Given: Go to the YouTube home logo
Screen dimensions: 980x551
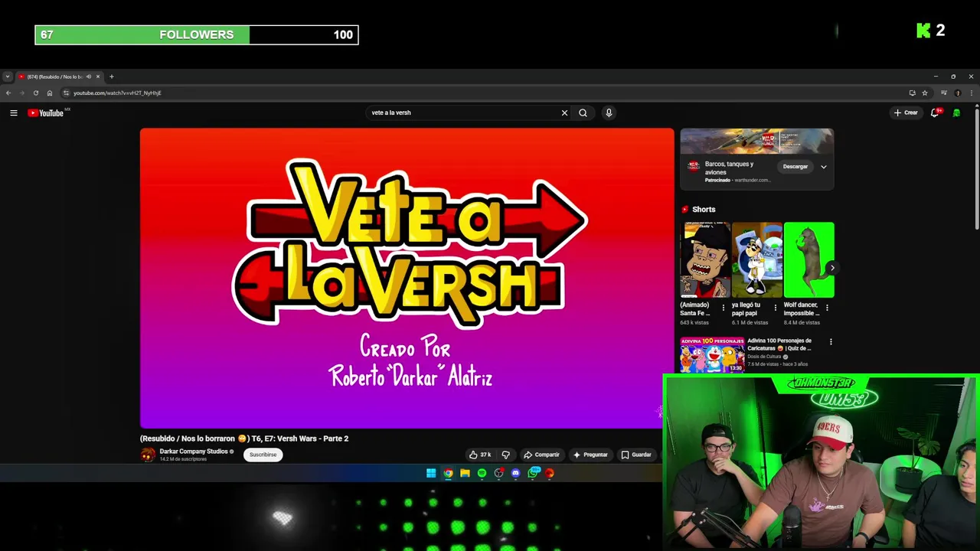Looking at the screenshot, I should pyautogui.click(x=47, y=112).
